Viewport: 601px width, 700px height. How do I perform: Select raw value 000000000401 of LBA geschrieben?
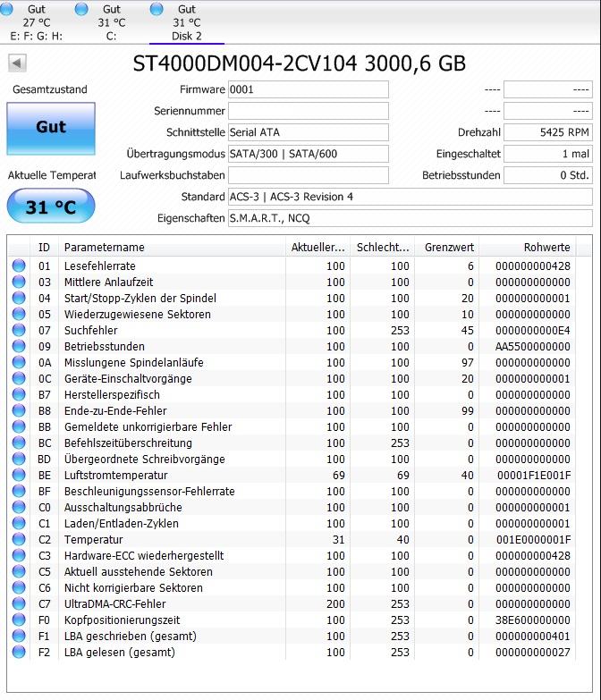tap(533, 637)
